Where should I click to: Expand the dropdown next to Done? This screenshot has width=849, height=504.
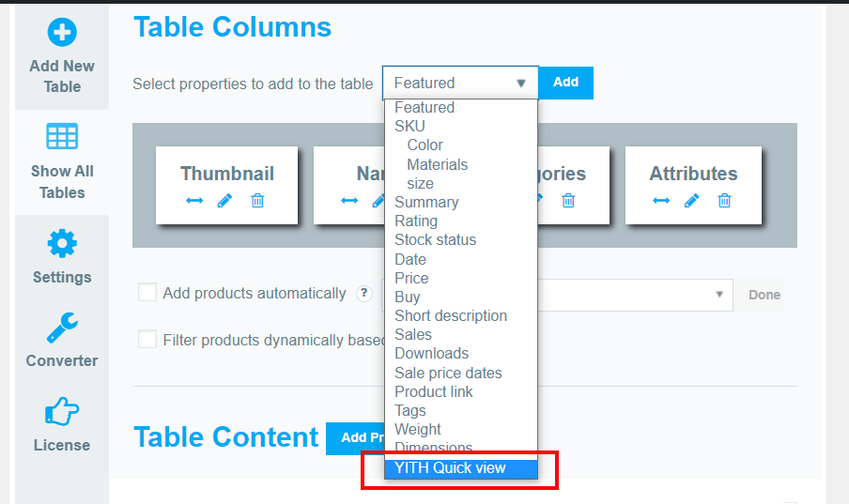(x=719, y=295)
